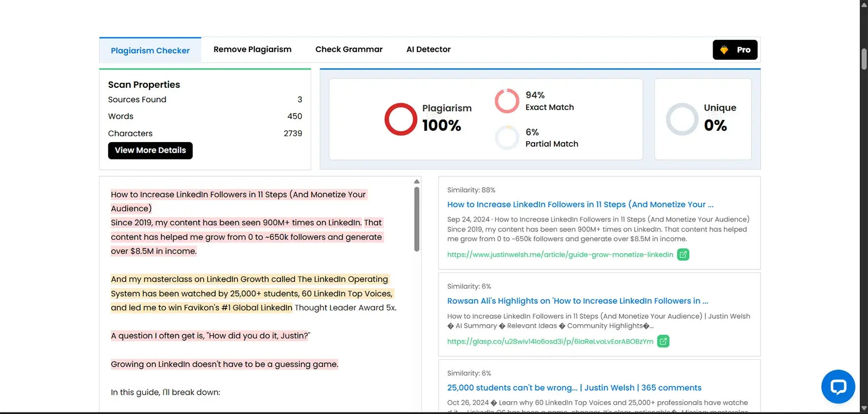Click the 'Sep 24, 2024' source snippet
868x414 pixels.
click(598, 229)
